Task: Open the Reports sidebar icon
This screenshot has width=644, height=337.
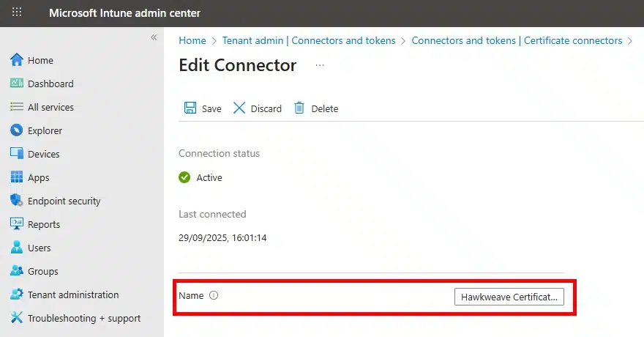Action: (x=17, y=224)
